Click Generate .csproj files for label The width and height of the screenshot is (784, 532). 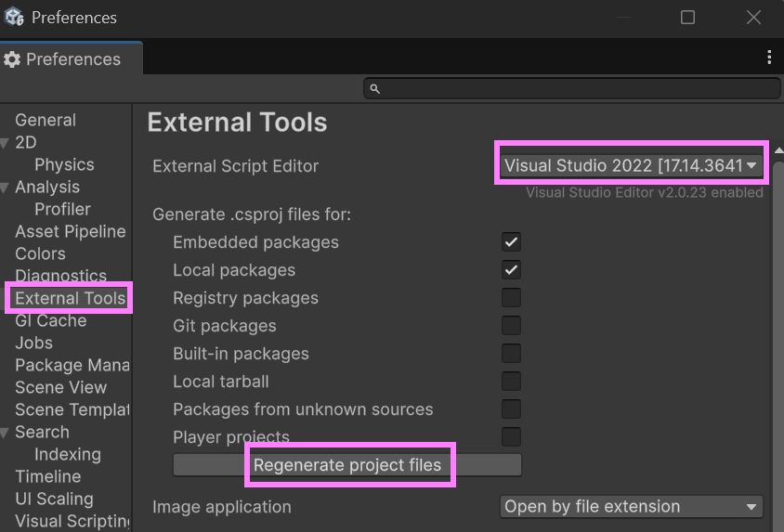[252, 214]
